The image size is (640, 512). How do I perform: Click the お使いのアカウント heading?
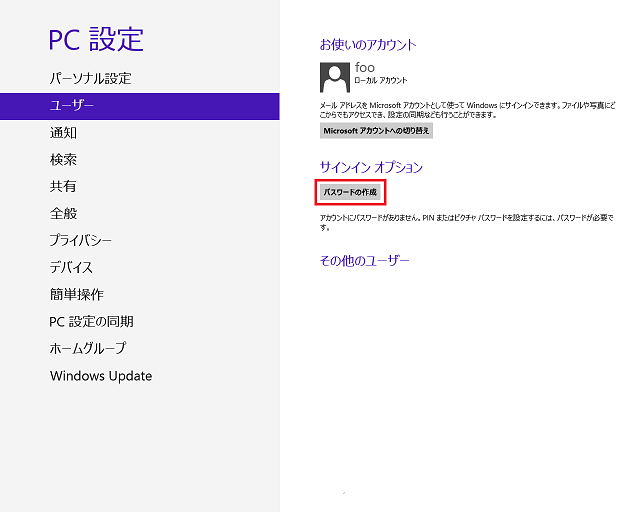pyautogui.click(x=368, y=45)
